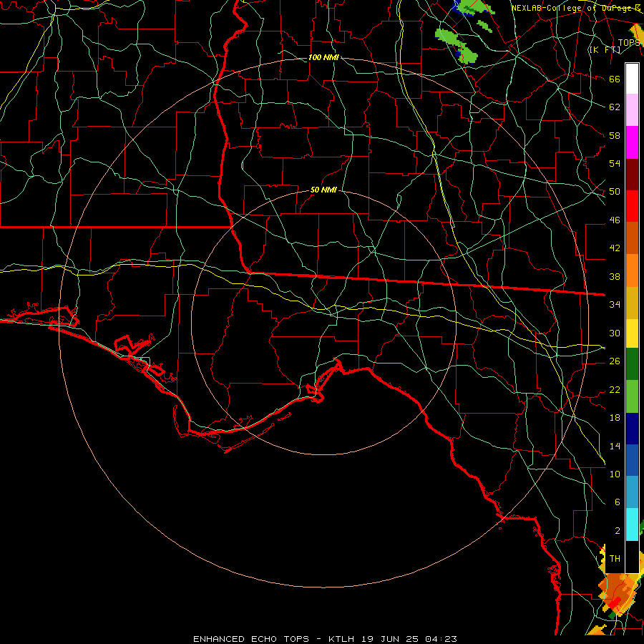This screenshot has width=644, height=644.
Task: Pick the light blue legend swatch
Action: click(x=632, y=492)
